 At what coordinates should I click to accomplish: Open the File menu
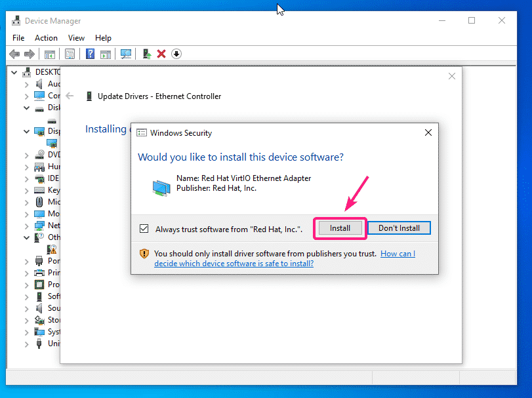(x=18, y=38)
